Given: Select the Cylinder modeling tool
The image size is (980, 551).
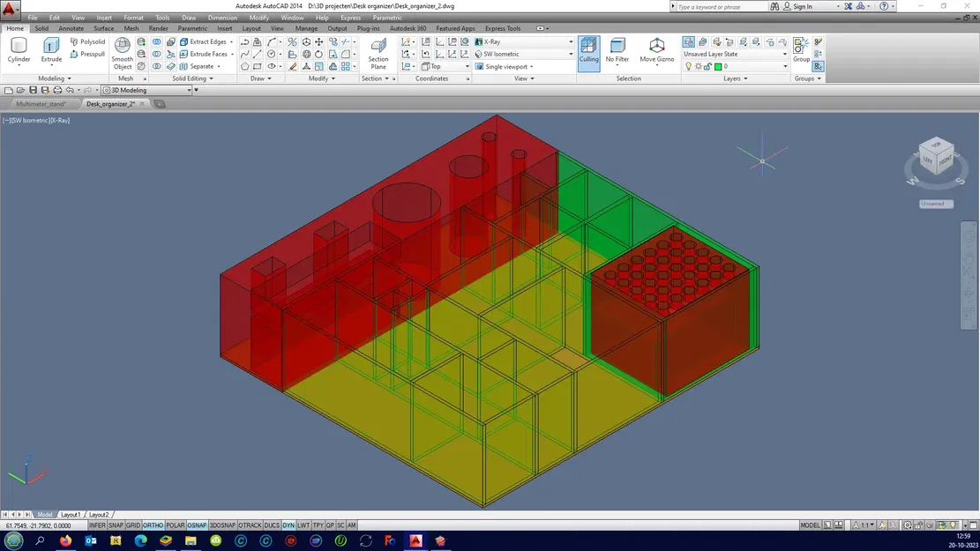Looking at the screenshot, I should [x=19, y=50].
